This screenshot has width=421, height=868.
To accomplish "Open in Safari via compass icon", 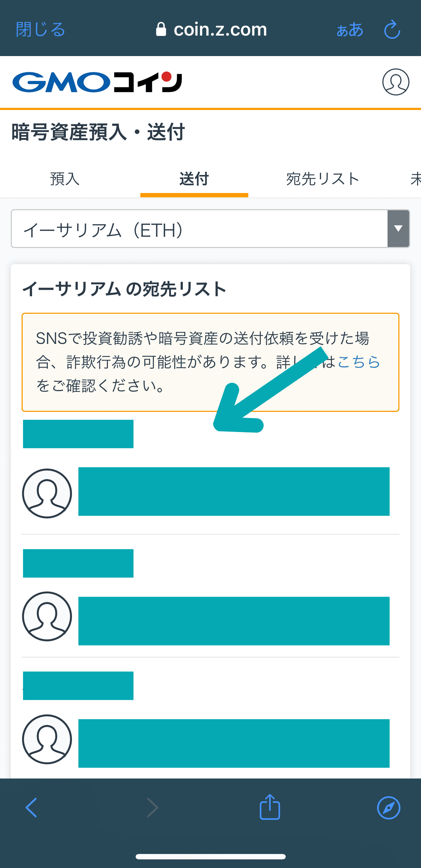I will click(388, 808).
